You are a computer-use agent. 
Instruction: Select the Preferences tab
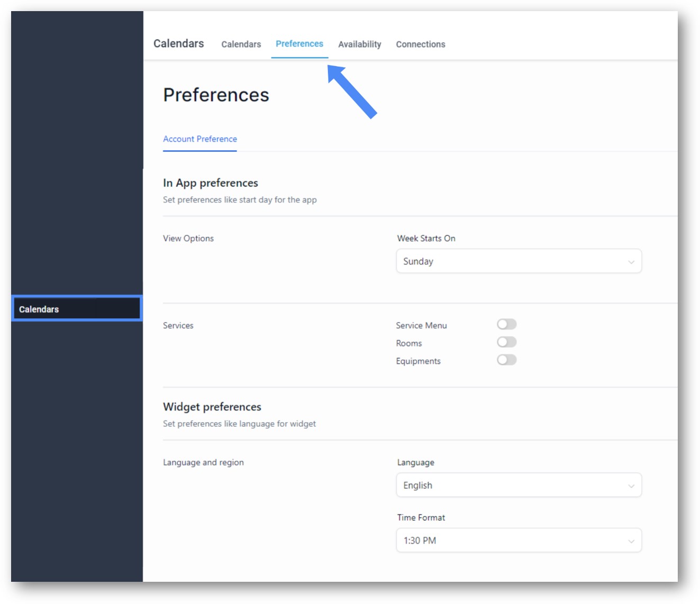(x=299, y=44)
